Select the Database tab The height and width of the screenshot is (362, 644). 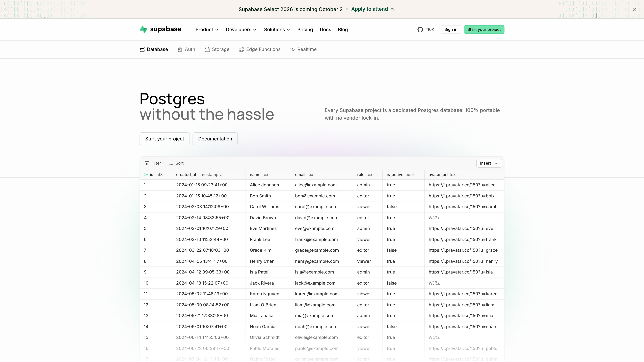point(154,49)
